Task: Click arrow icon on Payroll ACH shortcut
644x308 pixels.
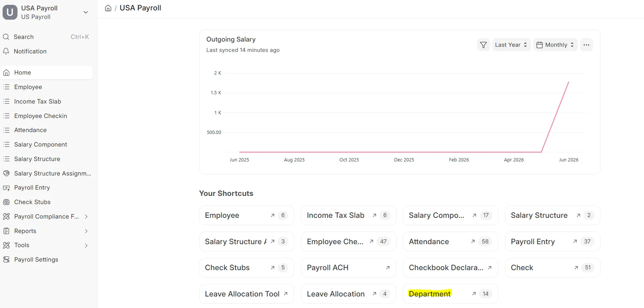Action: (388, 268)
